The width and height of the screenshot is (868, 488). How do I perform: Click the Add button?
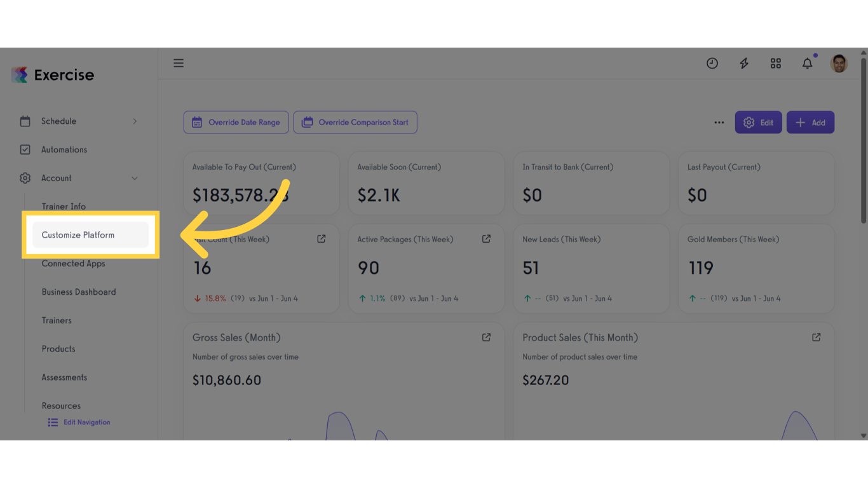810,122
